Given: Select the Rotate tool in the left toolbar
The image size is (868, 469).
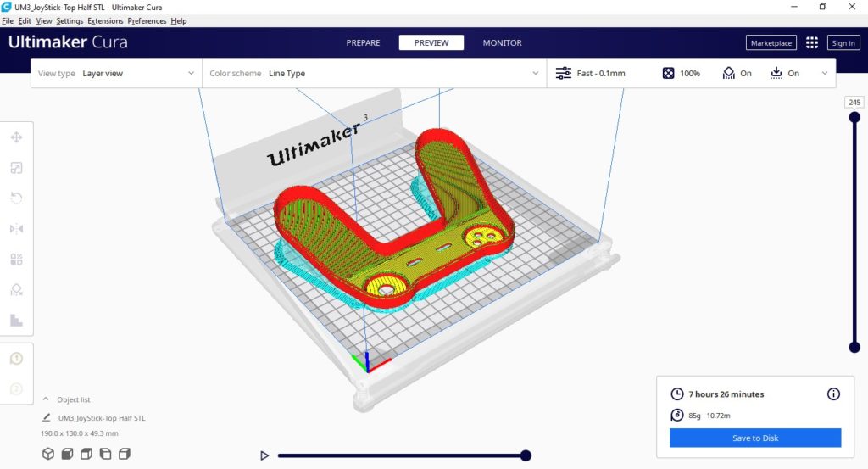Looking at the screenshot, I should click(x=17, y=198).
